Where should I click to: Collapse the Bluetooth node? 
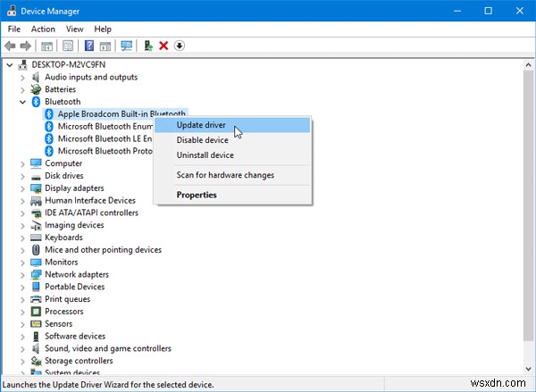(22, 102)
